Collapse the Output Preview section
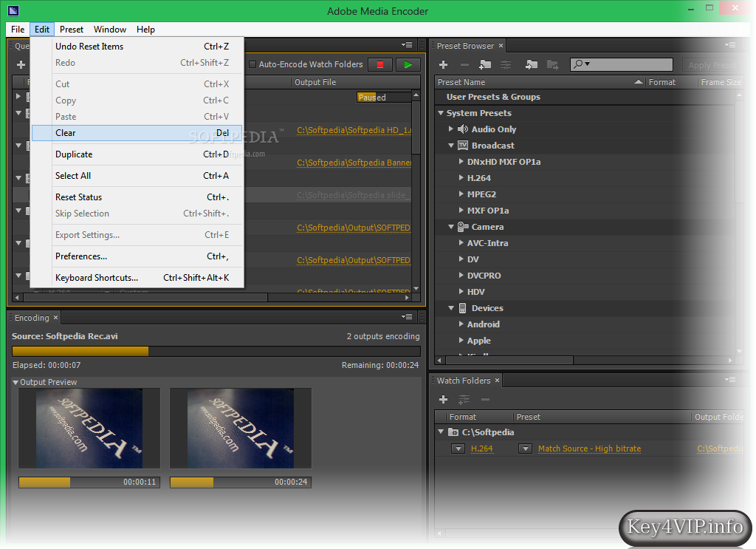 click(x=16, y=382)
